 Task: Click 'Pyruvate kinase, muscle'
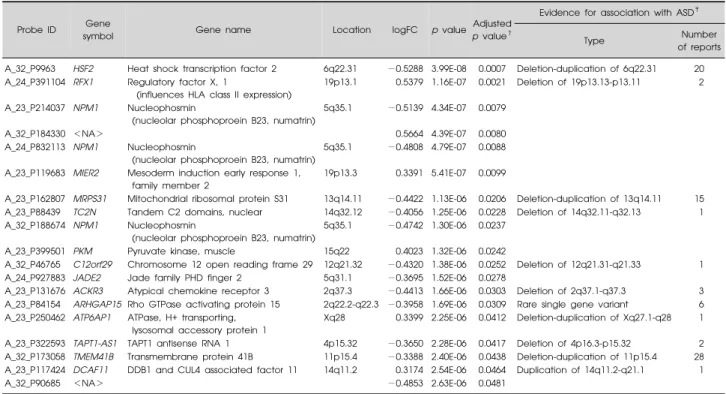[x=181, y=251]
